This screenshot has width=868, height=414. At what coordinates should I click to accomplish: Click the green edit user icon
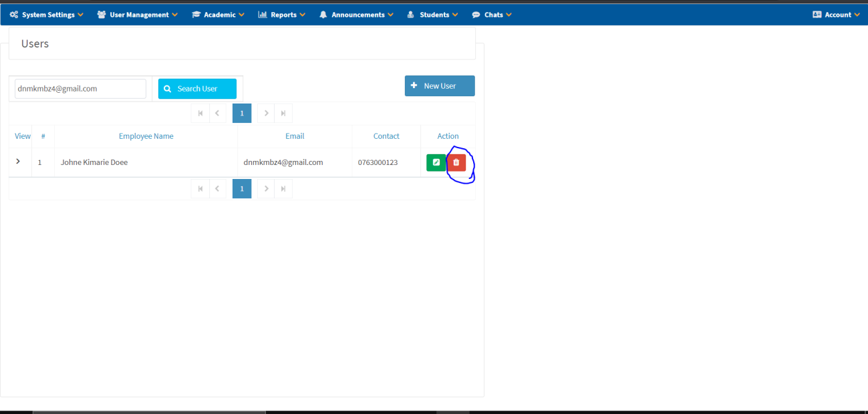click(436, 162)
